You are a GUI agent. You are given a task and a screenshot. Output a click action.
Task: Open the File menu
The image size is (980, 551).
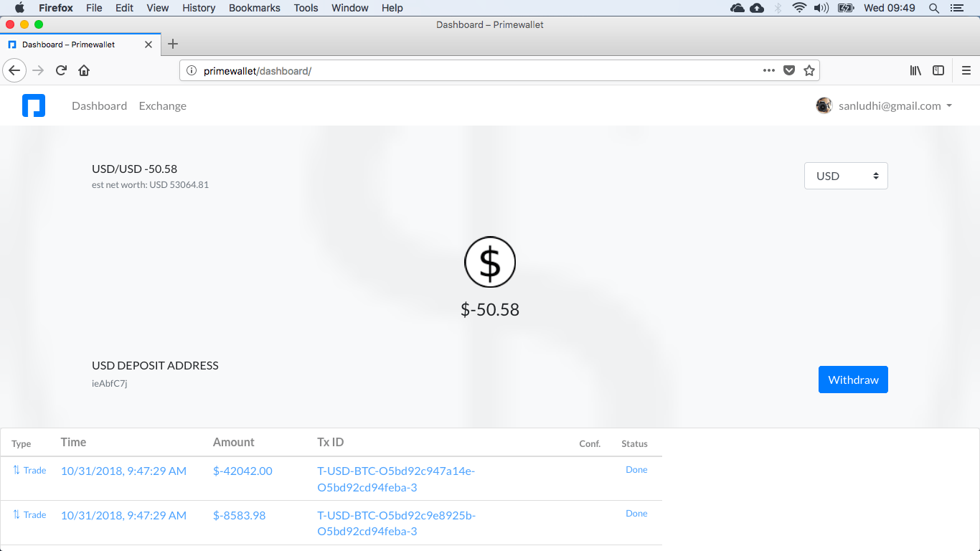(94, 8)
